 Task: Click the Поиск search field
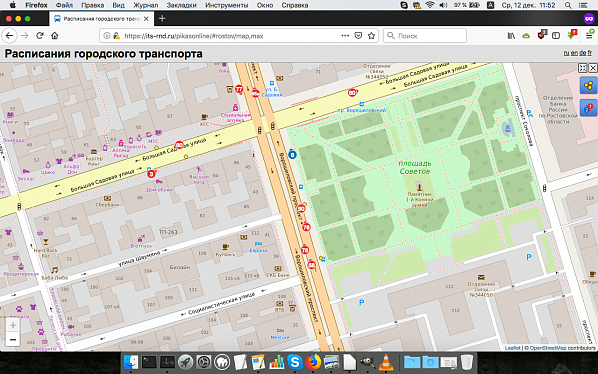[x=425, y=35]
